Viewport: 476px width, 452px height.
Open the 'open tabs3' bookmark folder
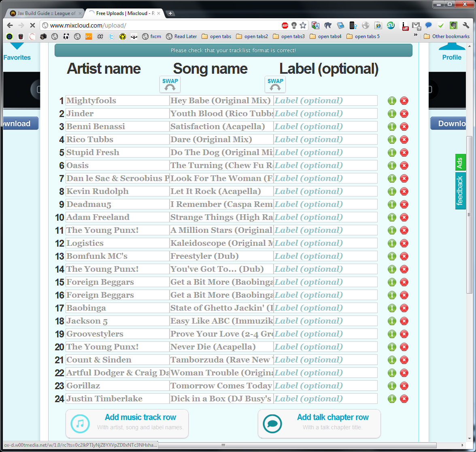pos(289,36)
